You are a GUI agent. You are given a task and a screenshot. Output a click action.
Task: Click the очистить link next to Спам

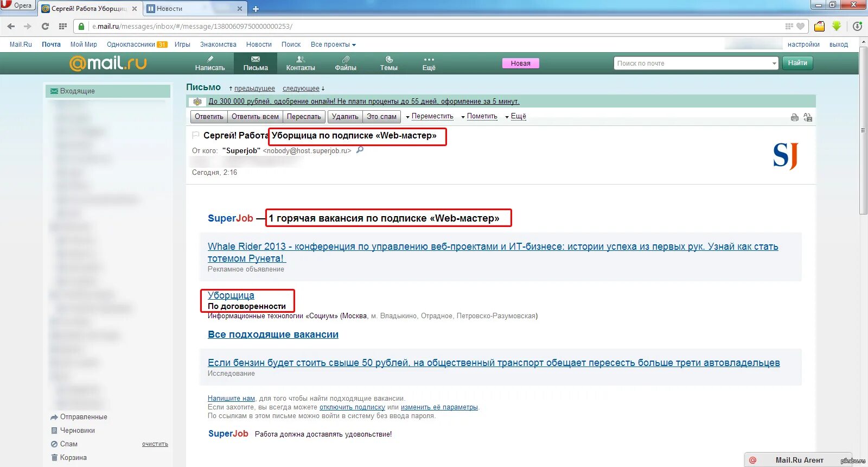pyautogui.click(x=155, y=444)
